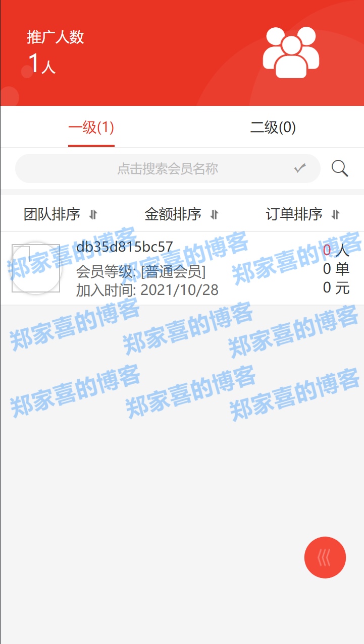The width and height of the screenshot is (364, 644).
Task: Click the 团队排序 sort arrows icon
Action: tap(93, 215)
